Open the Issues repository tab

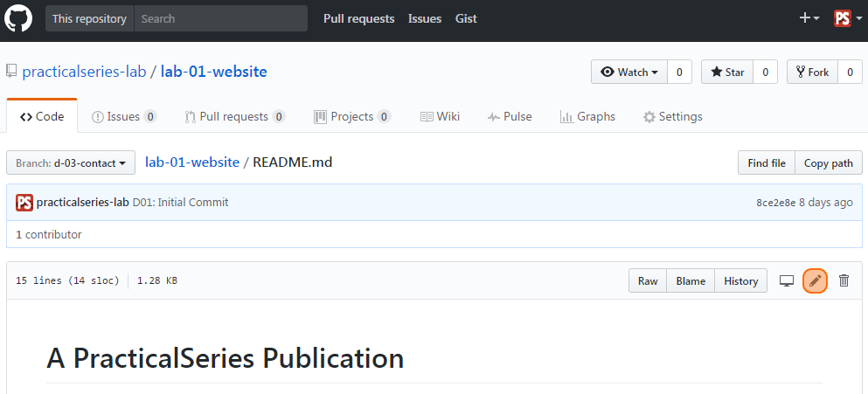pos(124,116)
